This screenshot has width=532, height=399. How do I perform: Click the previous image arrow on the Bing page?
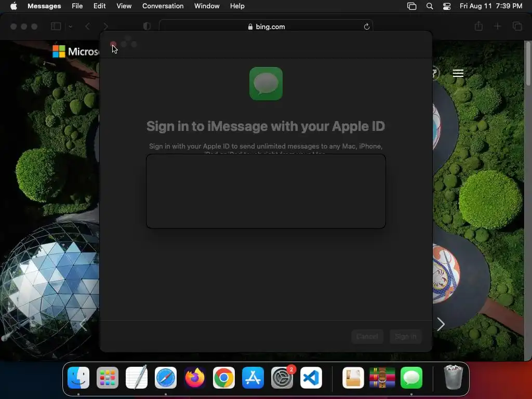[84, 324]
